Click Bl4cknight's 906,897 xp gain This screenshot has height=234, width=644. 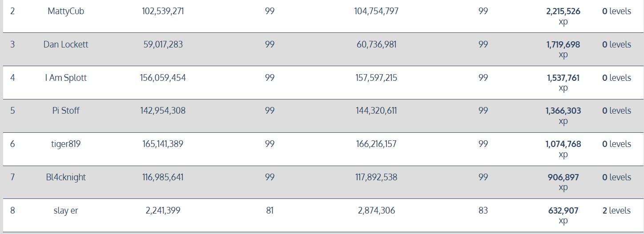pyautogui.click(x=563, y=182)
